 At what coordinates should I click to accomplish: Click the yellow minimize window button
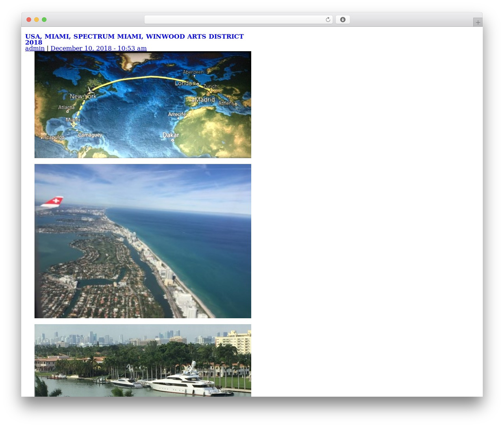(x=37, y=20)
